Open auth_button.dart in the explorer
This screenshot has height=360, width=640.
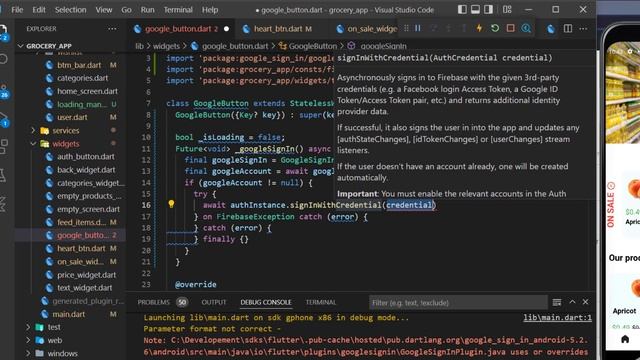86,157
